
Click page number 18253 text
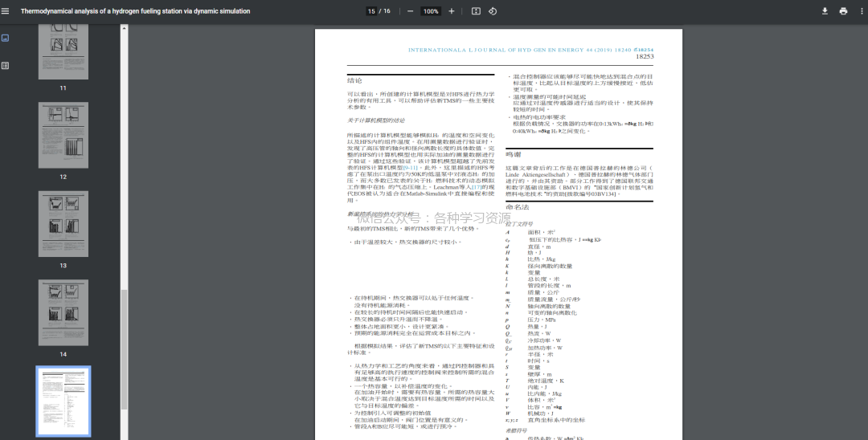click(x=645, y=56)
